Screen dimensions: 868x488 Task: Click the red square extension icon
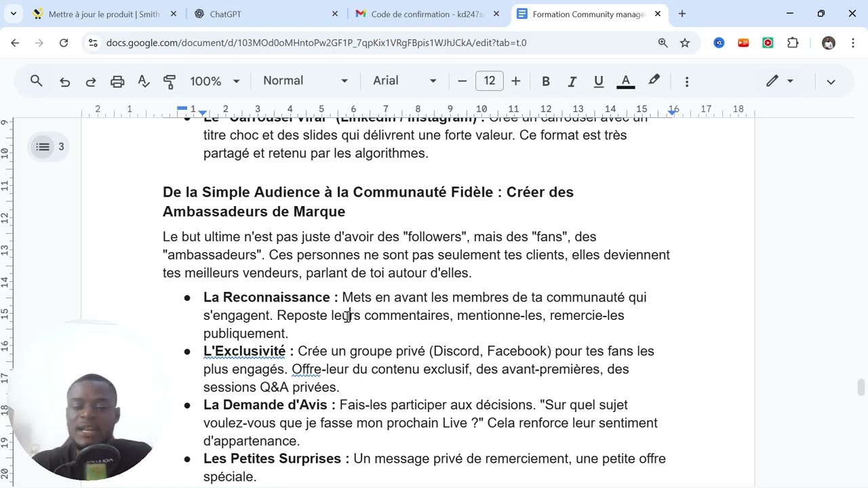click(x=768, y=43)
